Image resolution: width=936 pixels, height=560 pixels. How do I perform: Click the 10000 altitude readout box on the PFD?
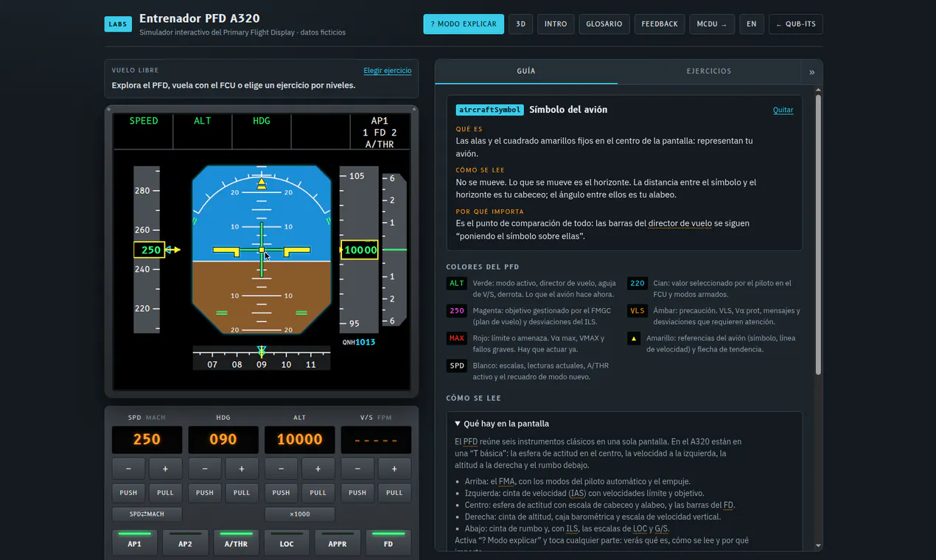coord(360,250)
